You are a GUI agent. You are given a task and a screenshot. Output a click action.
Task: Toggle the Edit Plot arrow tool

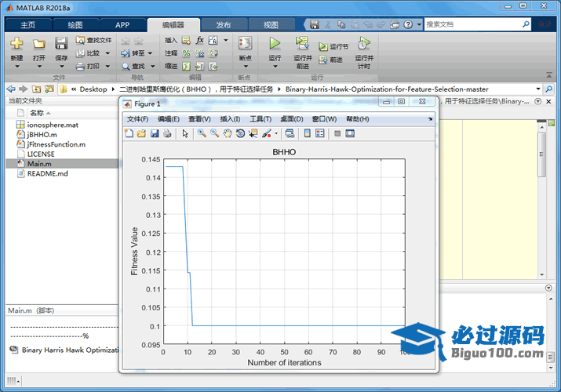point(185,133)
